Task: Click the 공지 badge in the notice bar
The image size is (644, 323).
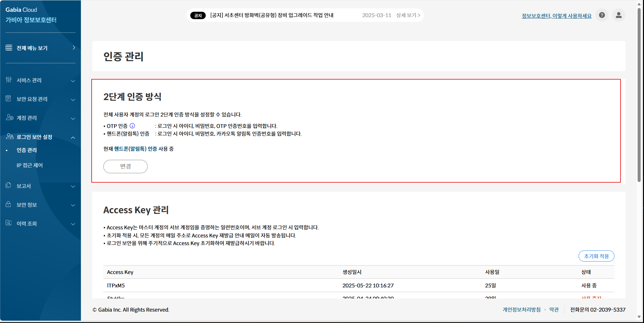Action: 198,15
